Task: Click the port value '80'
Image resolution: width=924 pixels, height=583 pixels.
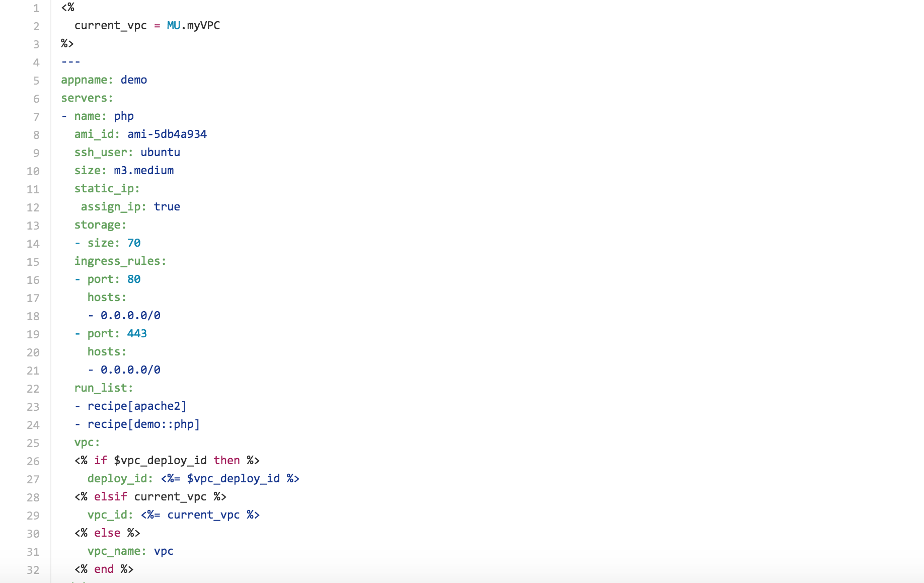Action: pyautogui.click(x=134, y=279)
